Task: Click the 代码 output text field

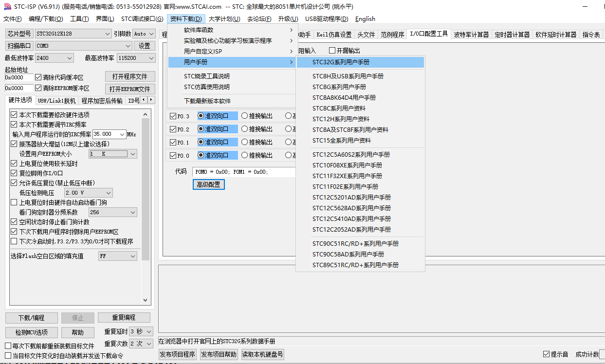Action: pyautogui.click(x=244, y=172)
